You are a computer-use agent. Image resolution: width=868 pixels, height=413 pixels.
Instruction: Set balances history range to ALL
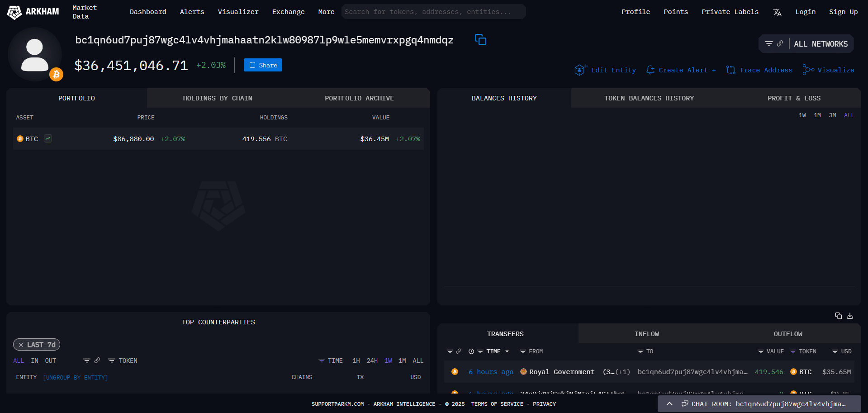point(849,115)
